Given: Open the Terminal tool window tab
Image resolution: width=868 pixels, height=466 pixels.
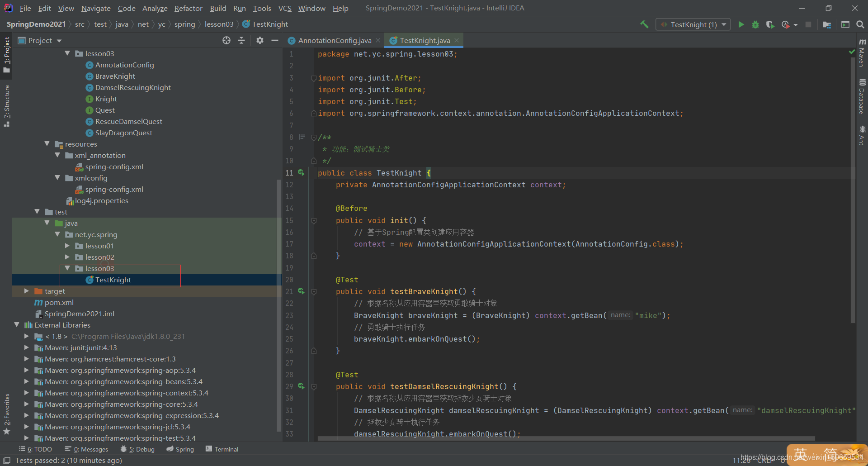Looking at the screenshot, I should (222, 449).
